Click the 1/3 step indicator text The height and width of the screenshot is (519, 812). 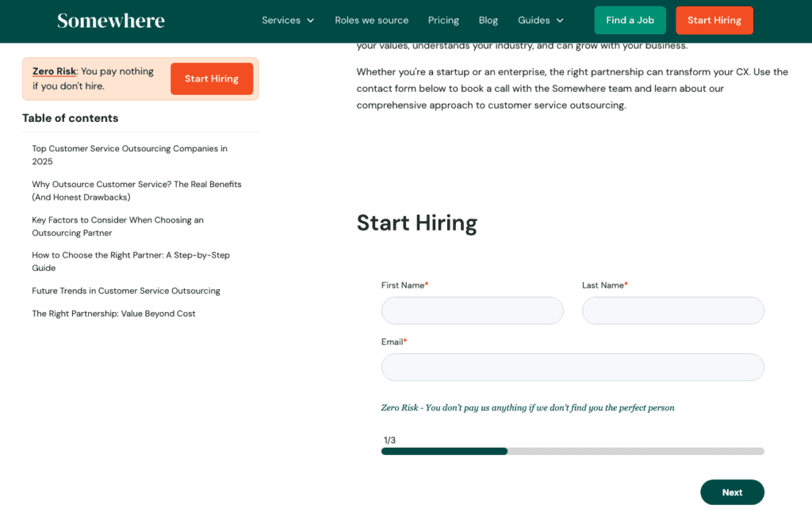(x=389, y=441)
